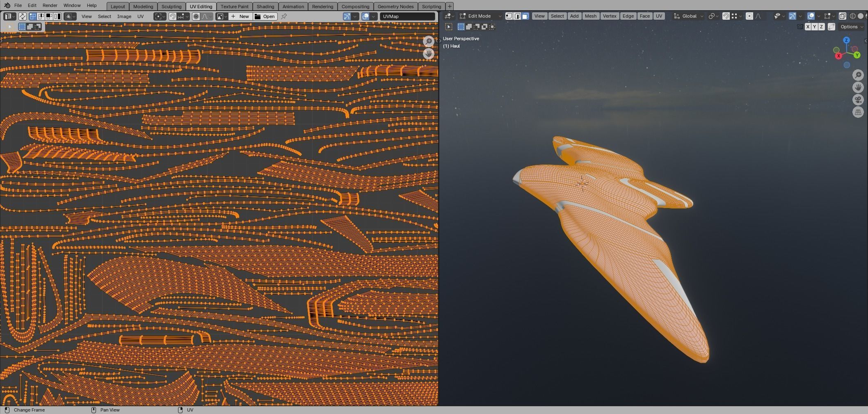The image size is (868, 414).
Task: Open the Render menu
Action: (50, 5)
